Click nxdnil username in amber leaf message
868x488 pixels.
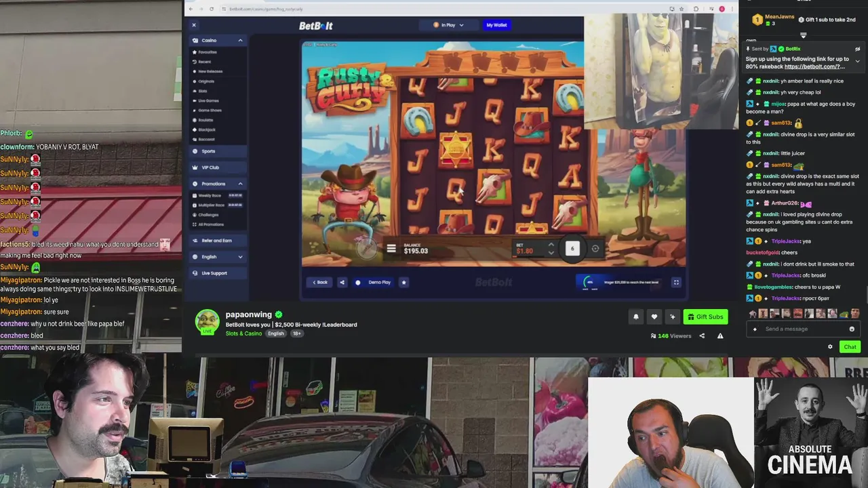(770, 81)
